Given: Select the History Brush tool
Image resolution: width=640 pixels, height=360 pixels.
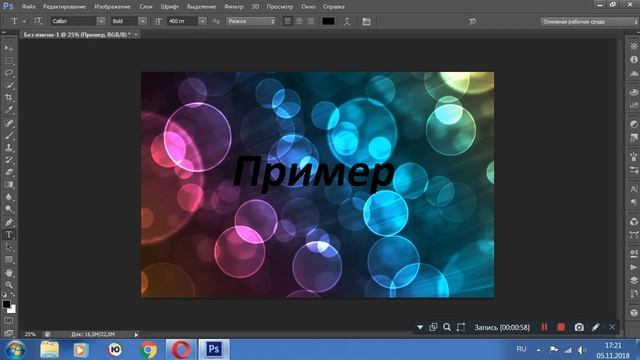Looking at the screenshot, I should 9,160.
